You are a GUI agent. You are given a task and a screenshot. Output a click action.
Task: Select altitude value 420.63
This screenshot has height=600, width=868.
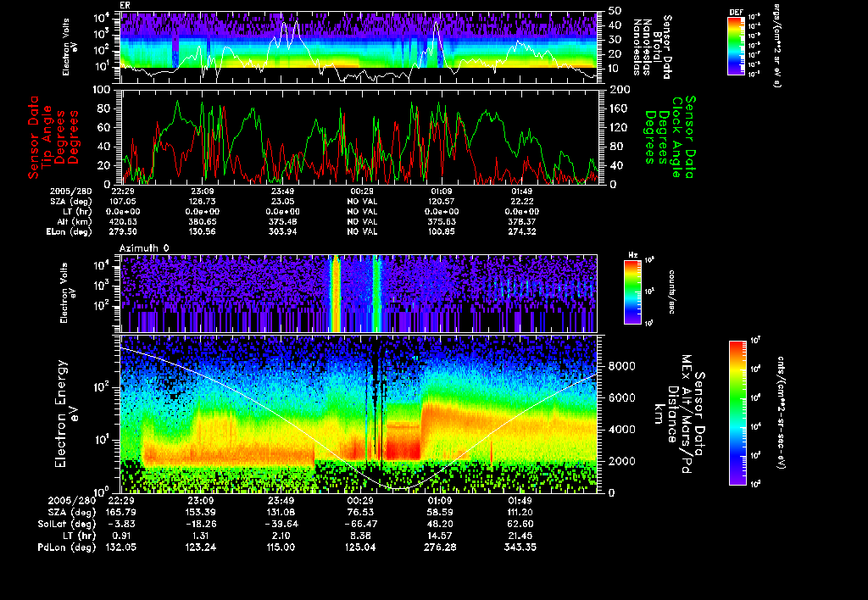[x=123, y=222]
